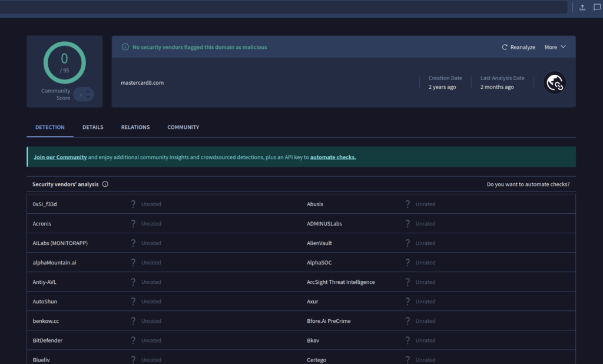Click the info icon next to Security vendors' analysis
This screenshot has height=364, width=603.
[105, 184]
